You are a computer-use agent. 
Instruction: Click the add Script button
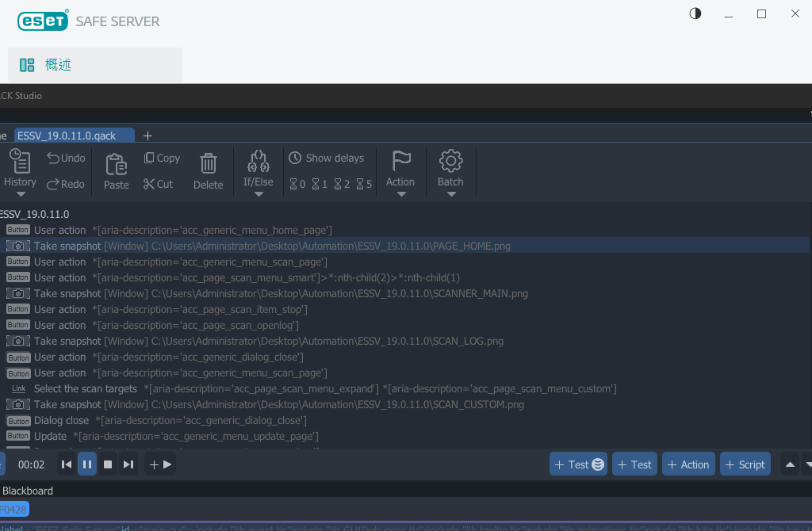click(x=744, y=464)
